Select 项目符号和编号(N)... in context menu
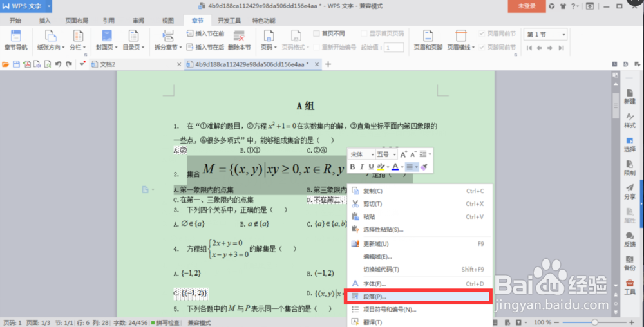 point(420,310)
